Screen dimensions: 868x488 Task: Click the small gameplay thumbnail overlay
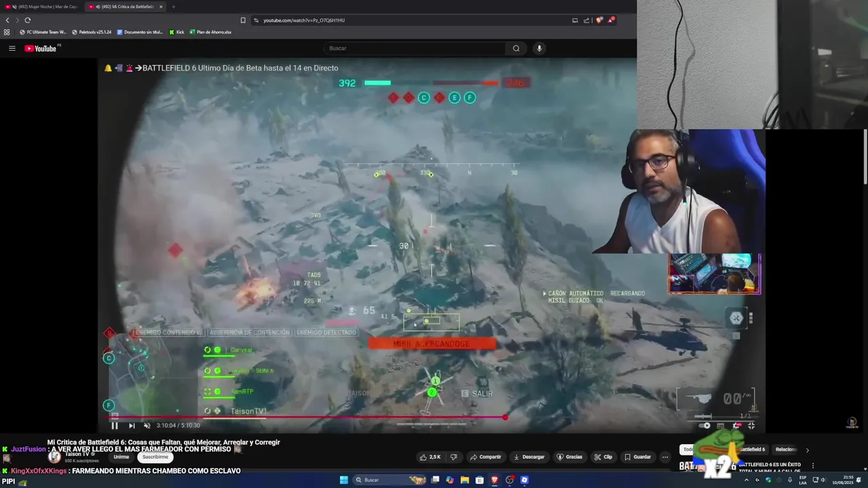pyautogui.click(x=715, y=274)
